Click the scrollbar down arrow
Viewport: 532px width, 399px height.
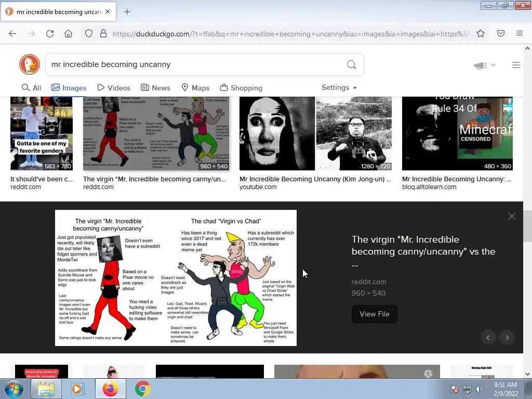tap(527, 374)
